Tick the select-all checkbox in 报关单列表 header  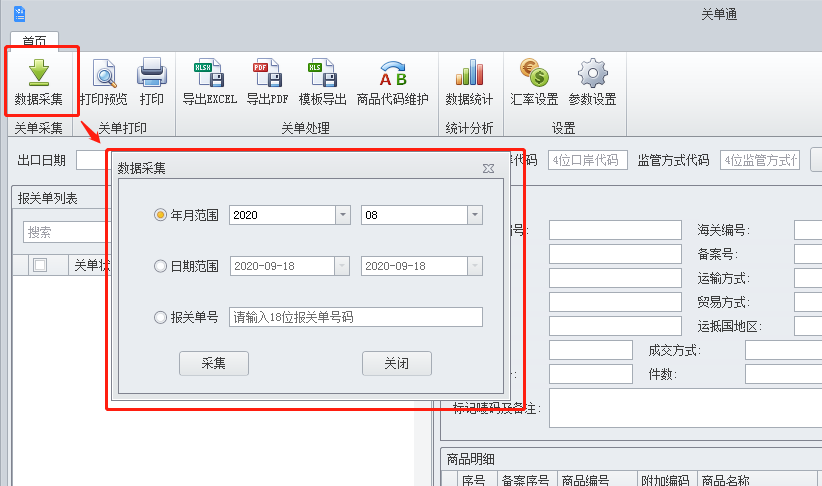point(40,265)
